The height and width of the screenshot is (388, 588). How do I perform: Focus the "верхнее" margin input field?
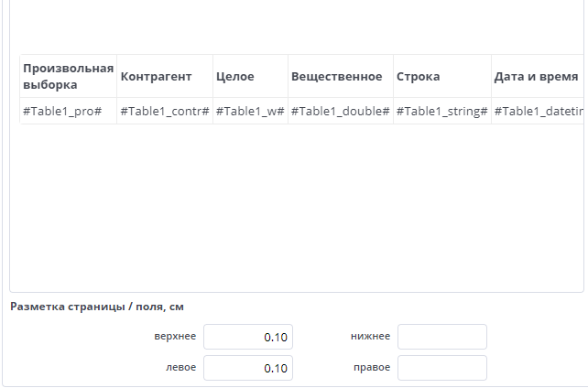(247, 337)
